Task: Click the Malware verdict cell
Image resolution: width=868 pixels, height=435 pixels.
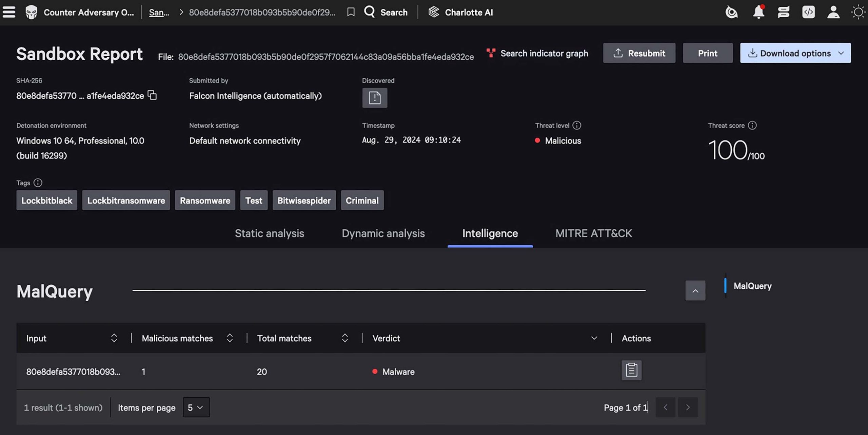Action: tap(393, 372)
